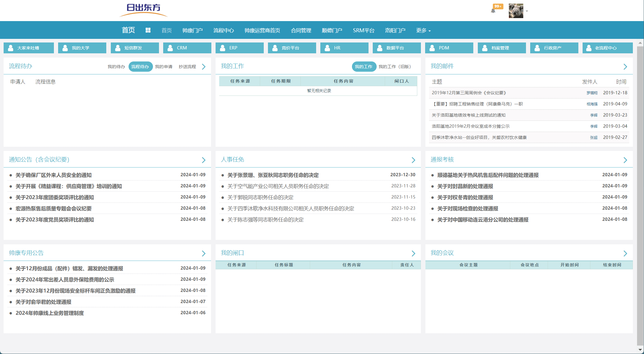Expand 我的邮件 panel with its chevron
This screenshot has height=354, width=644.
[625, 67]
